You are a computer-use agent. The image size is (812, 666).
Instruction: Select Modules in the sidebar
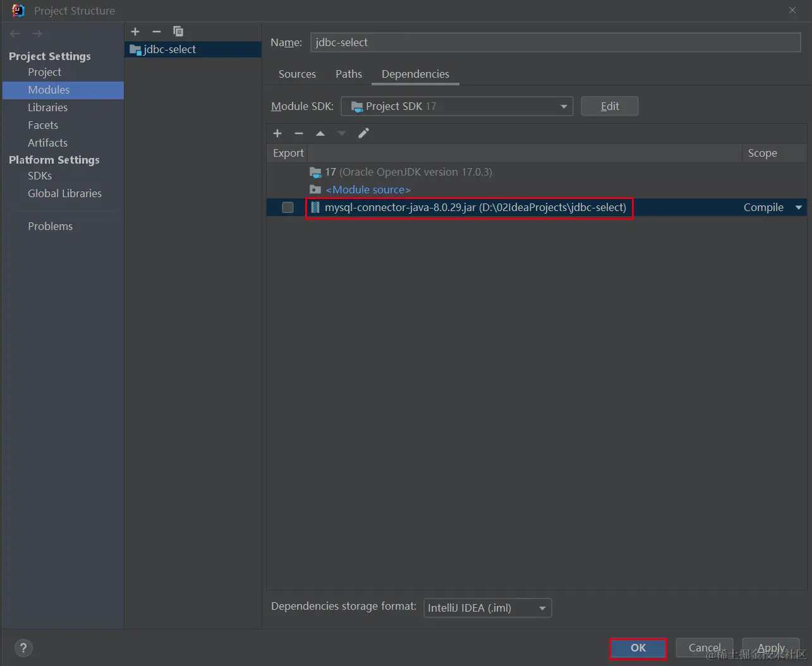63,90
